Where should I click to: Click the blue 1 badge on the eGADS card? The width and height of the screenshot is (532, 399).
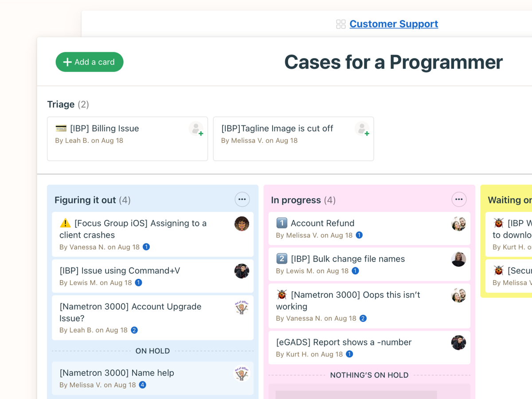[349, 354]
